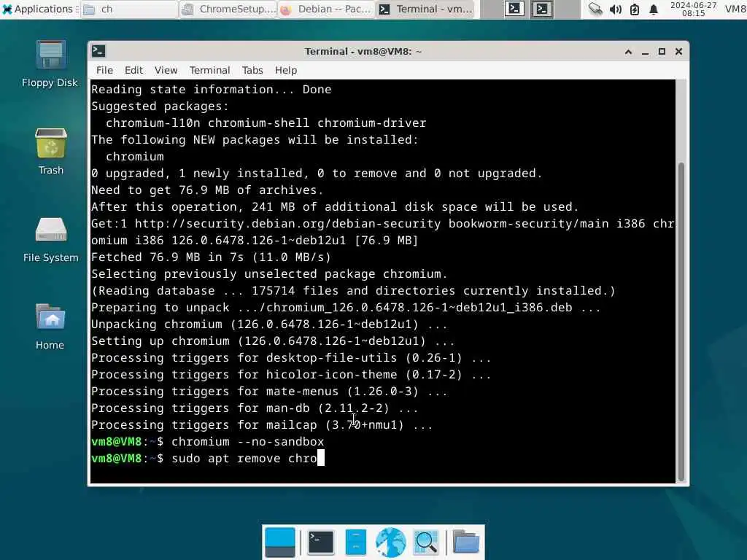The image size is (747, 560).
Task: Open the power manager battery icon
Action: (x=635, y=9)
